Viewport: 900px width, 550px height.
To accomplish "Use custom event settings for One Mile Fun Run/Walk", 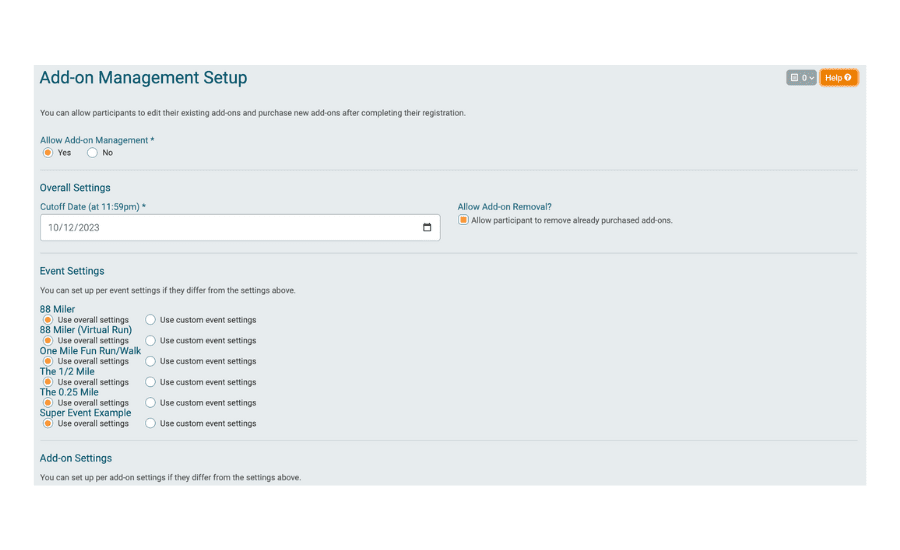I will pyautogui.click(x=150, y=361).
